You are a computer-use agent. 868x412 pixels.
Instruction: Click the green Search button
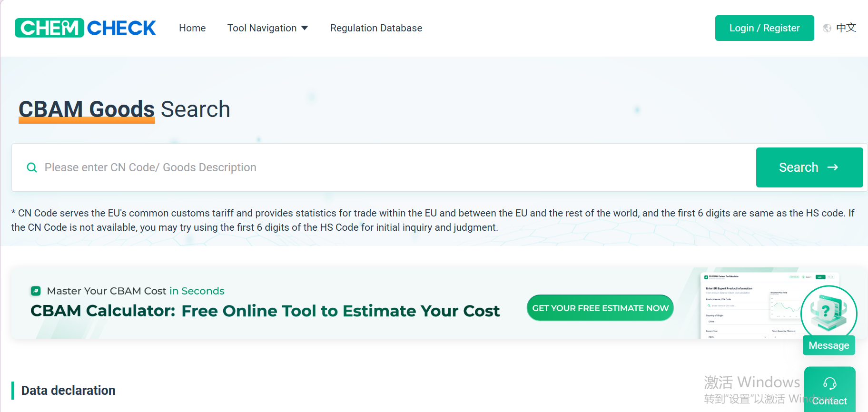pos(809,167)
